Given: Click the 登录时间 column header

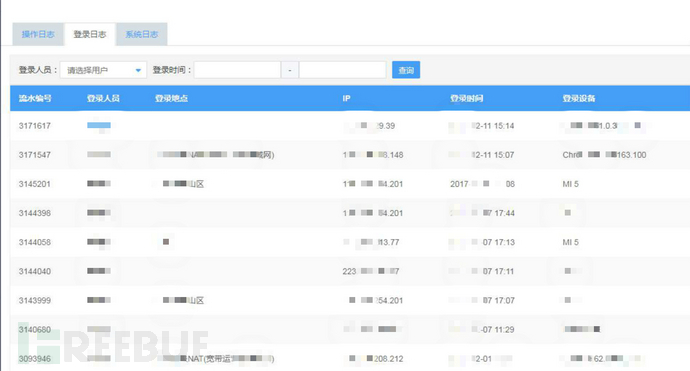Looking at the screenshot, I should (x=466, y=99).
